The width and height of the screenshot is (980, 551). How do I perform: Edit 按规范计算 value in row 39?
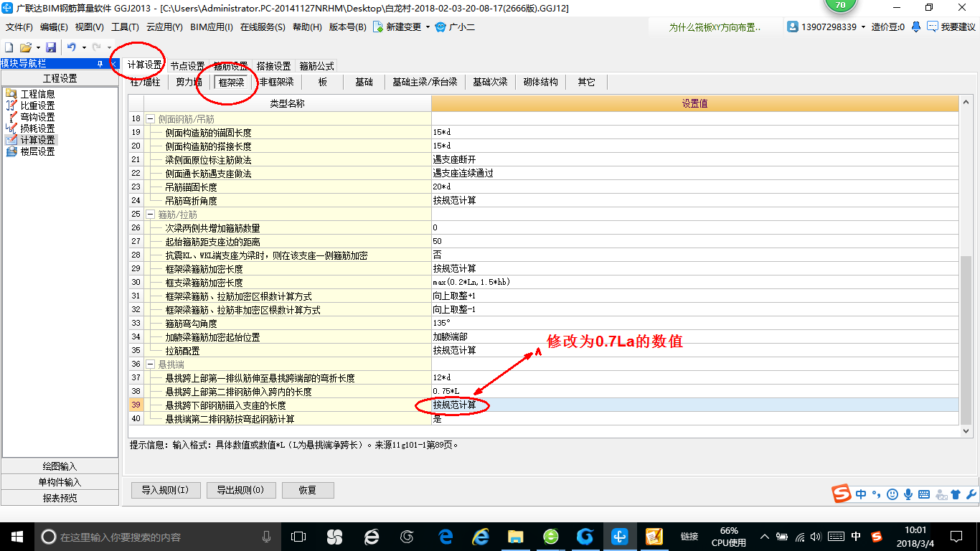coord(694,405)
